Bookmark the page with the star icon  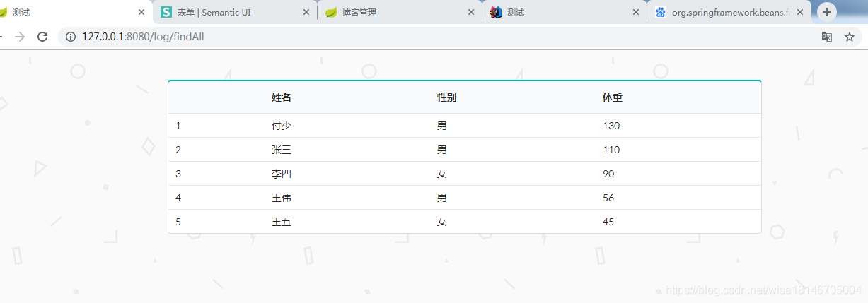coord(850,37)
